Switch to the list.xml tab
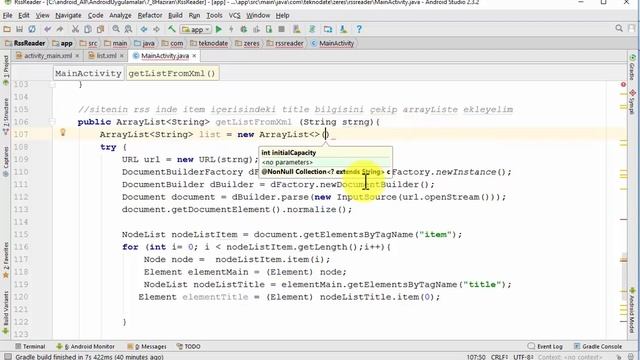The image size is (640, 360). point(106,56)
